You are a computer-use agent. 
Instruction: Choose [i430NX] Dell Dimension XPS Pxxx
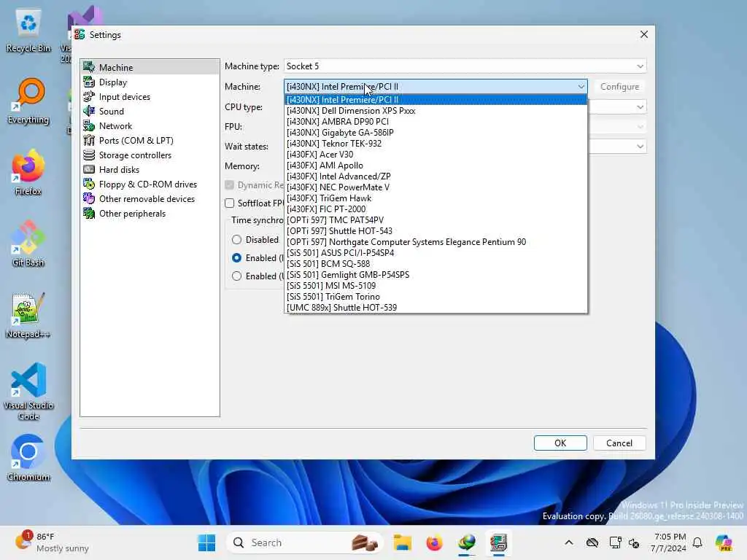(x=436, y=111)
